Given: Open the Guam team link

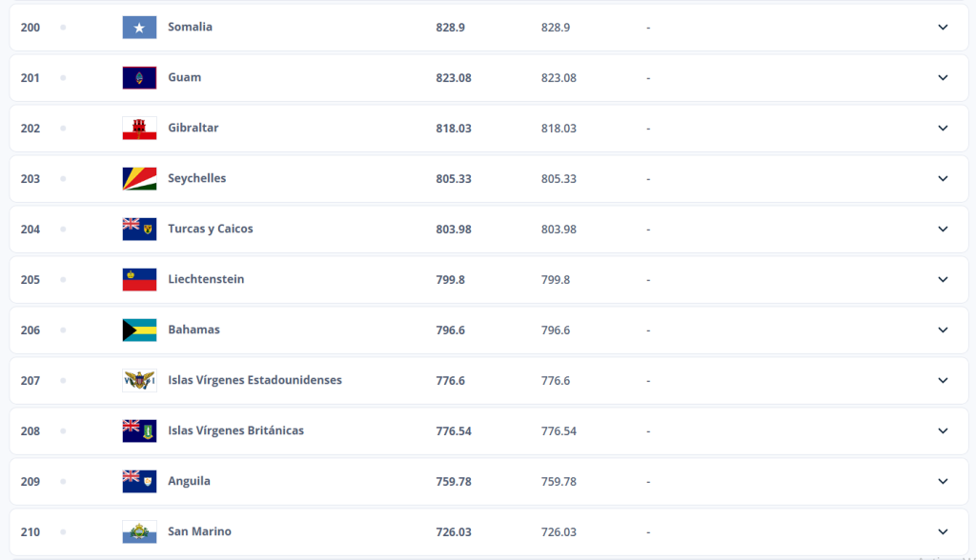Looking at the screenshot, I should pos(184,78).
